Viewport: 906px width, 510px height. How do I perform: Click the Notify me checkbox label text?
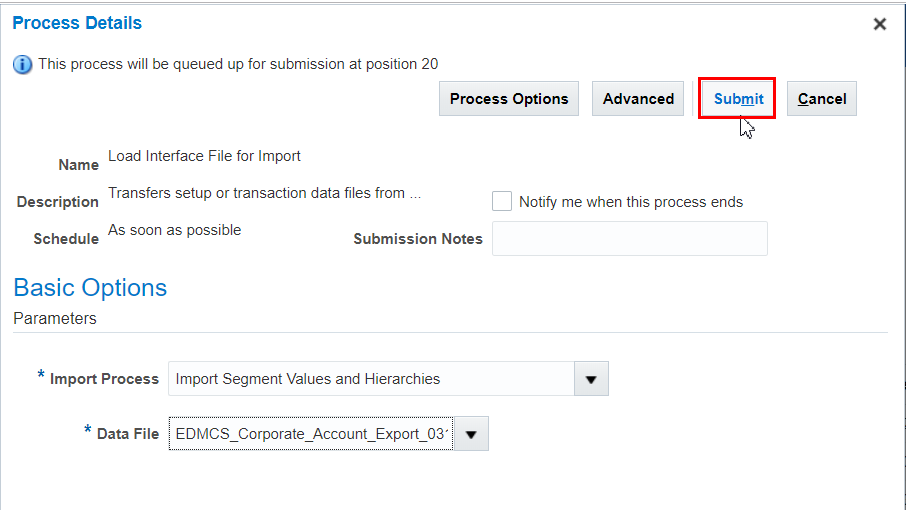point(630,202)
